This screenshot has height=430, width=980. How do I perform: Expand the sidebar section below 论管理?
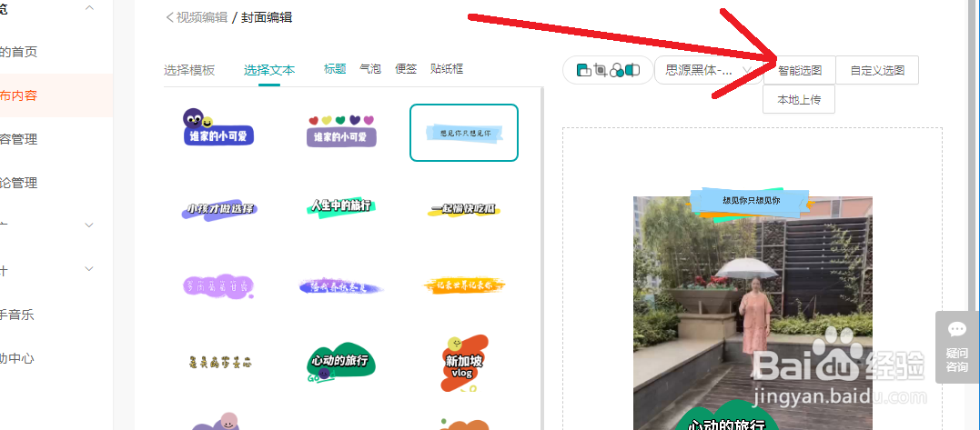point(89,225)
